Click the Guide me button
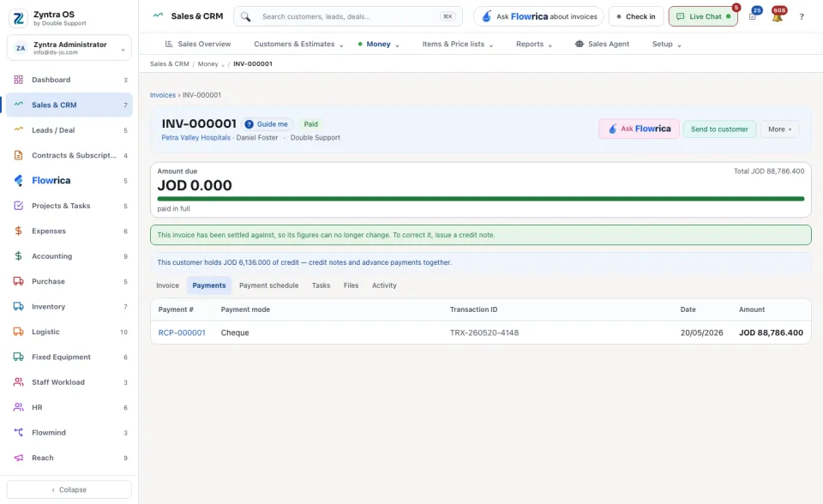 point(267,124)
